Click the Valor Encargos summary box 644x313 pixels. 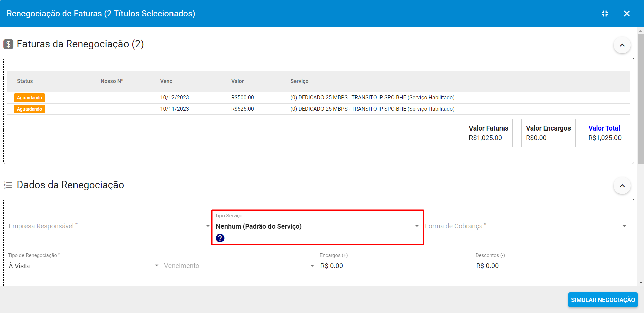pyautogui.click(x=548, y=133)
